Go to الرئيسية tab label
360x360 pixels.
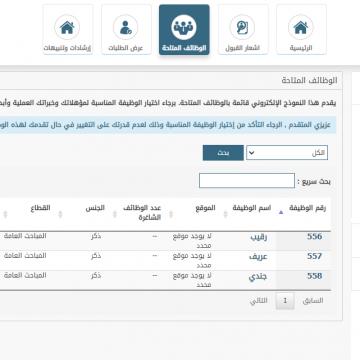click(301, 48)
